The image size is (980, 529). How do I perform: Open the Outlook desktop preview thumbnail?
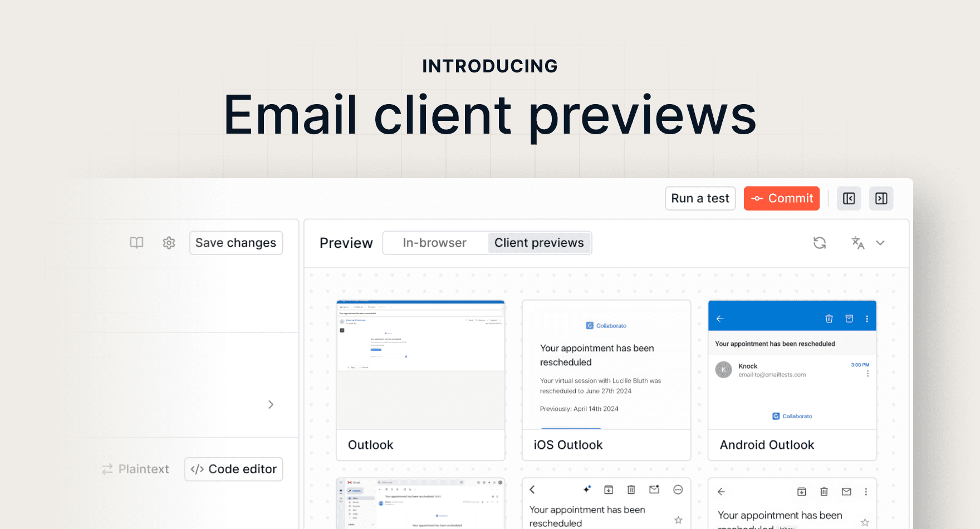[x=420, y=365]
